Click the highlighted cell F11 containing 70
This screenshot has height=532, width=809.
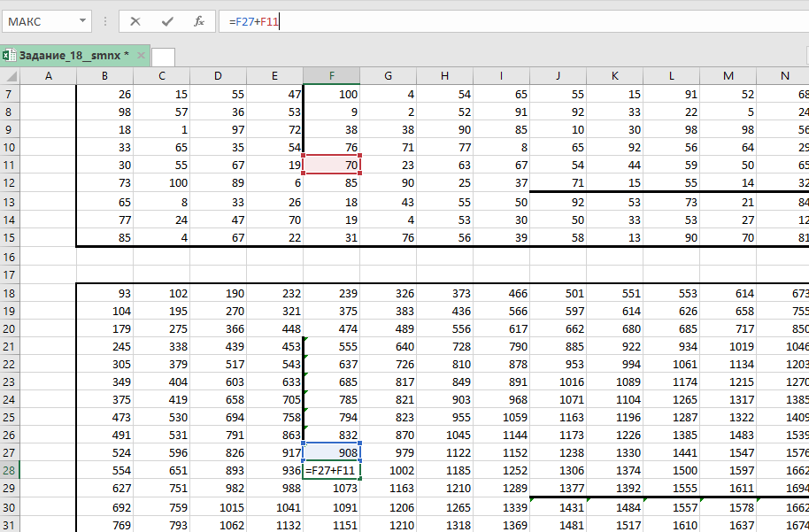[331, 165]
